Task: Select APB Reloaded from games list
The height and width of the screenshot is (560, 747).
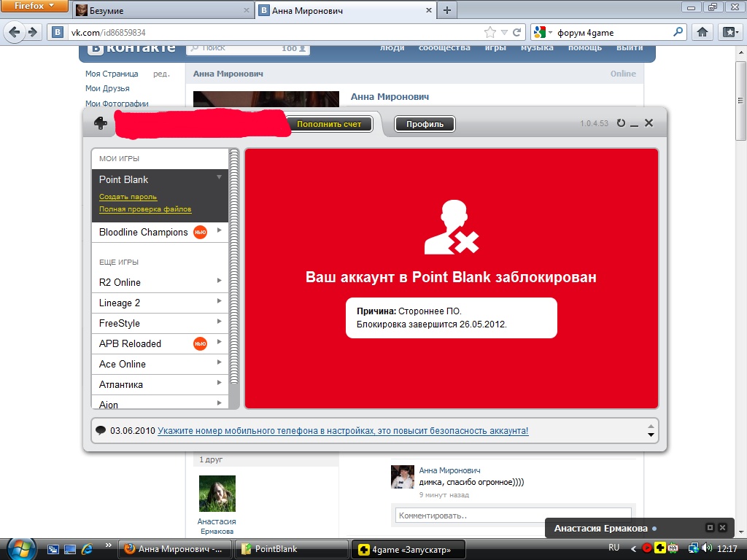Action: [131, 343]
